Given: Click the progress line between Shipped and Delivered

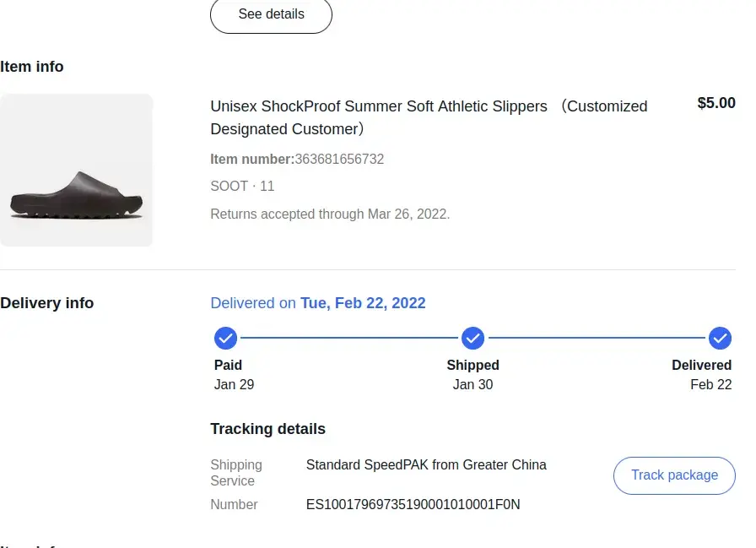Looking at the screenshot, I should point(596,339).
